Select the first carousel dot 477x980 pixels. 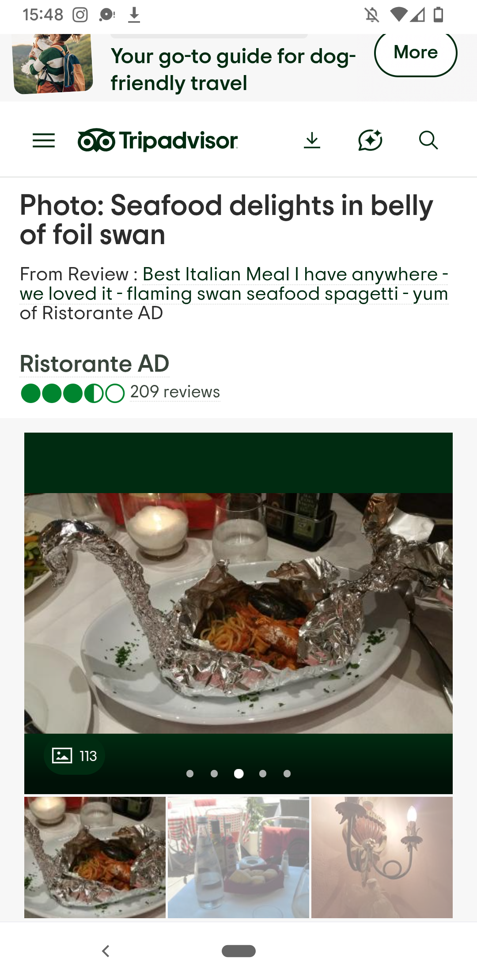tap(190, 773)
